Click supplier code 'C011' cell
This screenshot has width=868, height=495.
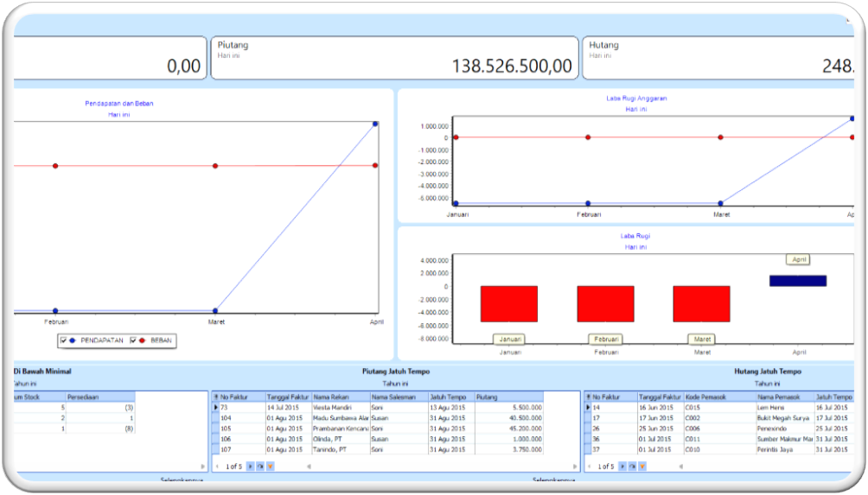point(719,439)
